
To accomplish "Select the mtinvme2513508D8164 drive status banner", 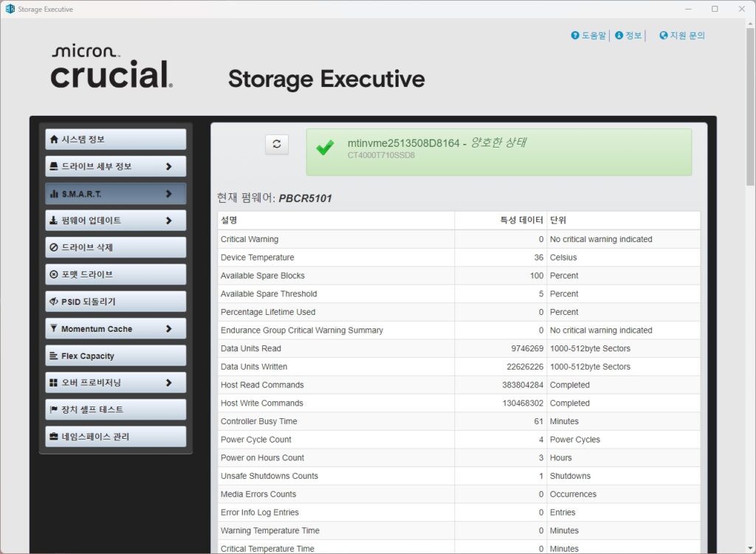I will click(x=499, y=152).
